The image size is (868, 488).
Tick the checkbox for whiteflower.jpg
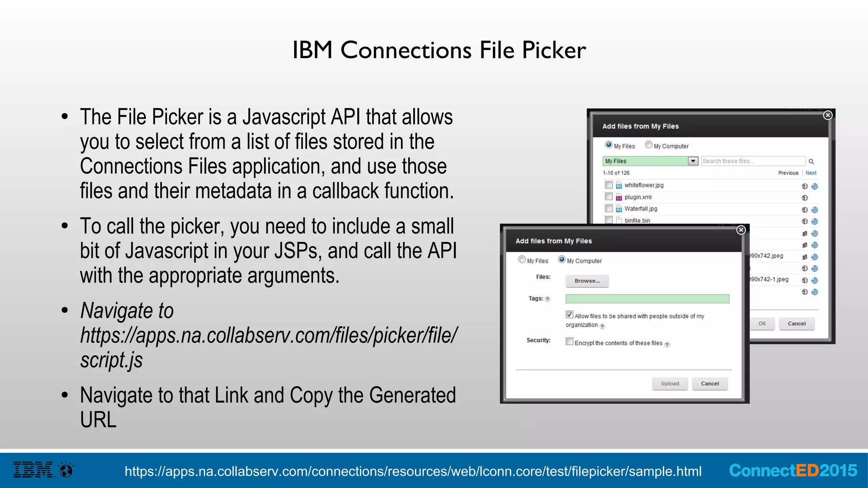tap(609, 185)
